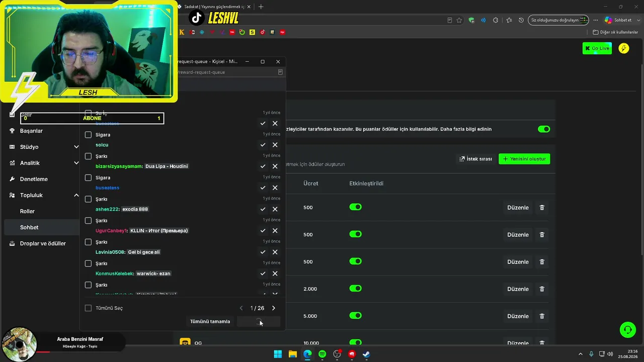Open the İstek sırası request queue
Viewport: 644px width, 362px height.
click(x=476, y=159)
